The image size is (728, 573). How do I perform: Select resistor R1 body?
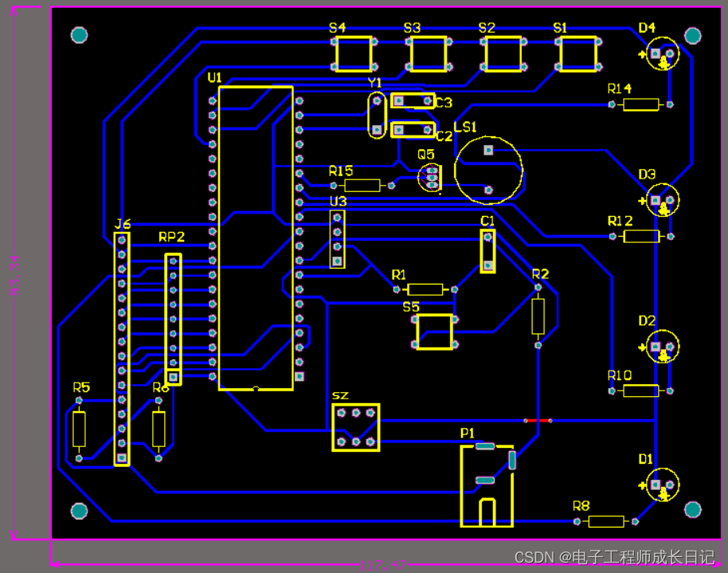425,289
